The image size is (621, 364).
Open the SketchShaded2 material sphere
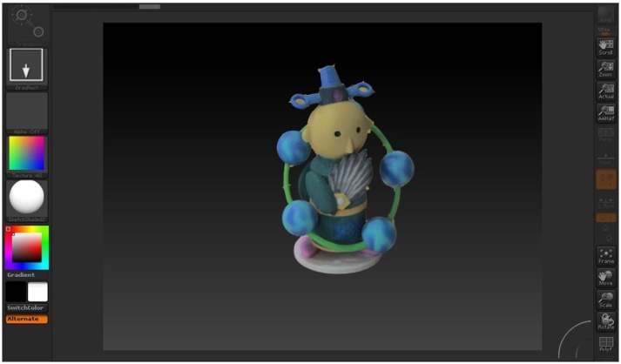coord(26,200)
